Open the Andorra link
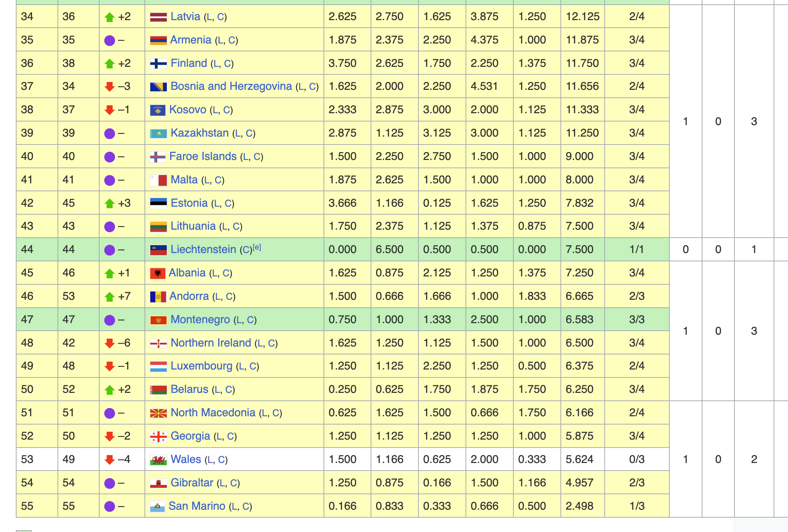Viewport: 788px width, 532px height. 189,296
